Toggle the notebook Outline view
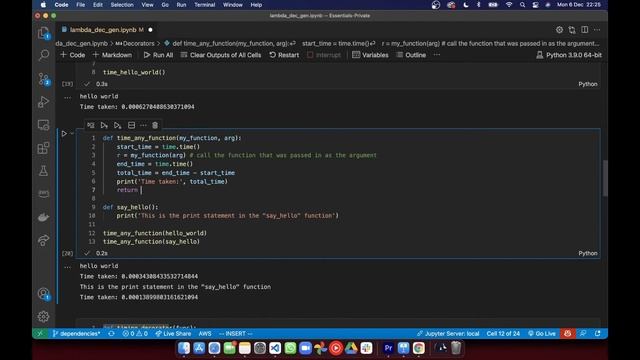This screenshot has width=640, height=360. [x=411, y=55]
